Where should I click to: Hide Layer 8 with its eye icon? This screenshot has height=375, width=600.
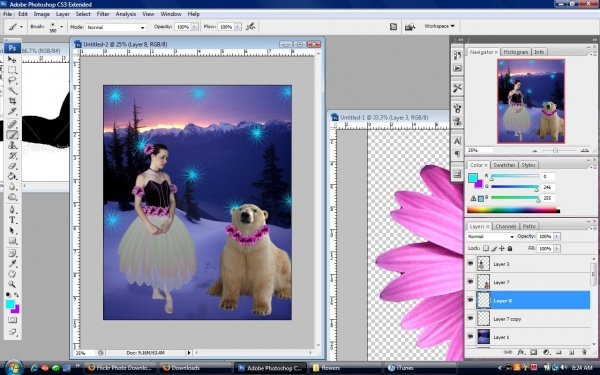pyautogui.click(x=470, y=300)
